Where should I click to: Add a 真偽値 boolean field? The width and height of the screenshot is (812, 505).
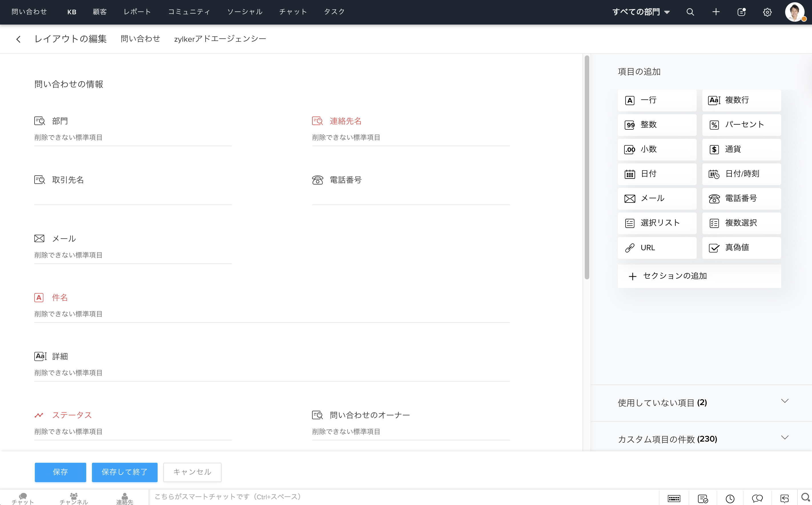tap(741, 248)
